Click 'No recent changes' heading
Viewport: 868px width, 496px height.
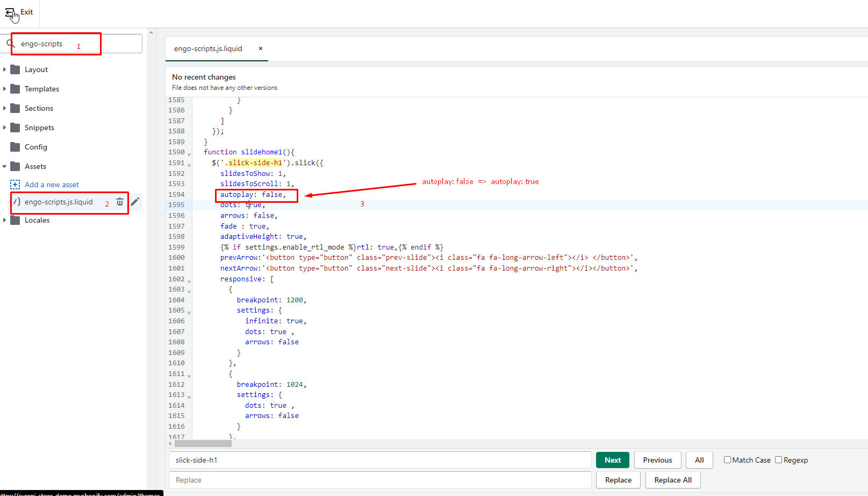click(x=204, y=77)
